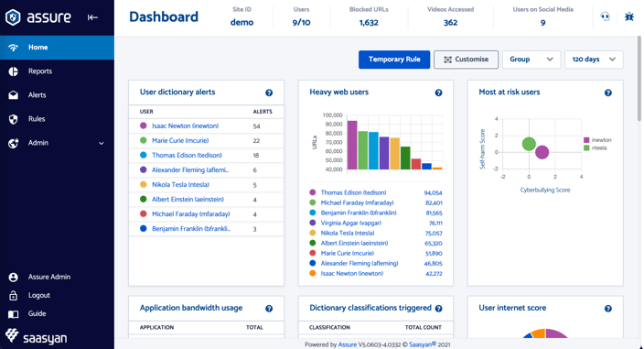
Task: Click the Assure Admin user icon
Action: pyautogui.click(x=13, y=277)
